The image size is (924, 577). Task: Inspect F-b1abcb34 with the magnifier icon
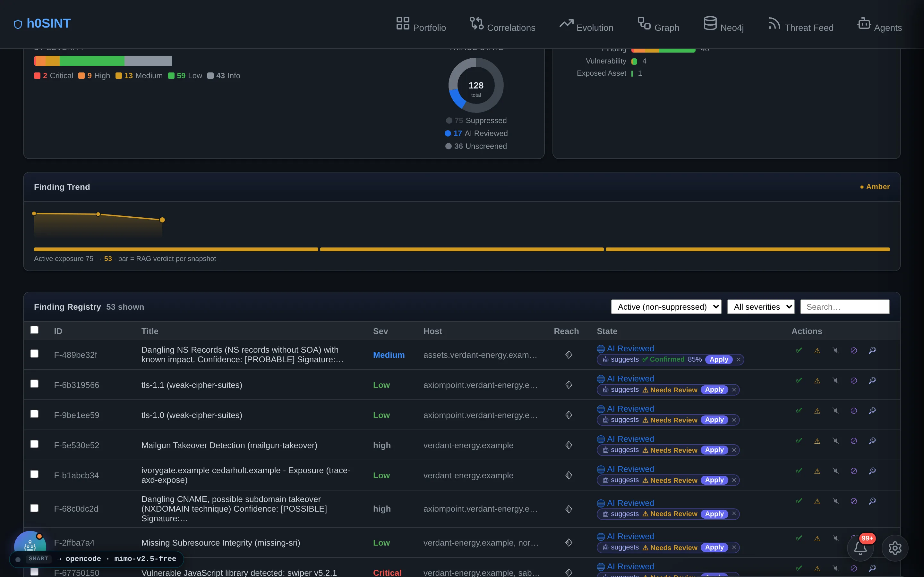[x=872, y=471]
